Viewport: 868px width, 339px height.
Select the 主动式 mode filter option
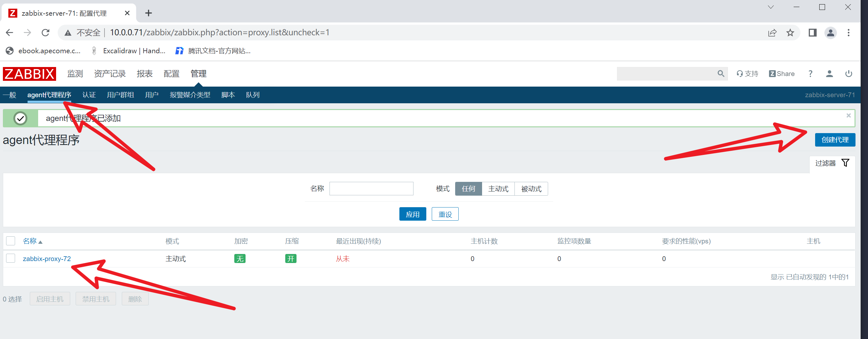point(498,189)
